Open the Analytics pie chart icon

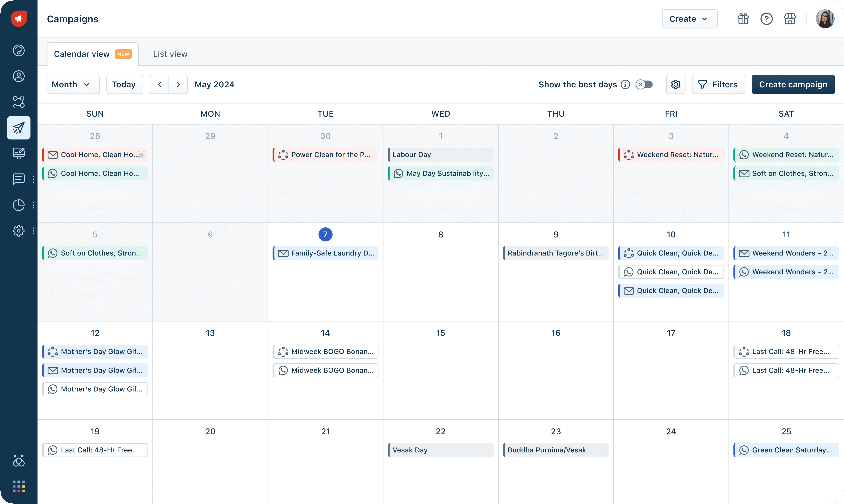click(x=19, y=205)
